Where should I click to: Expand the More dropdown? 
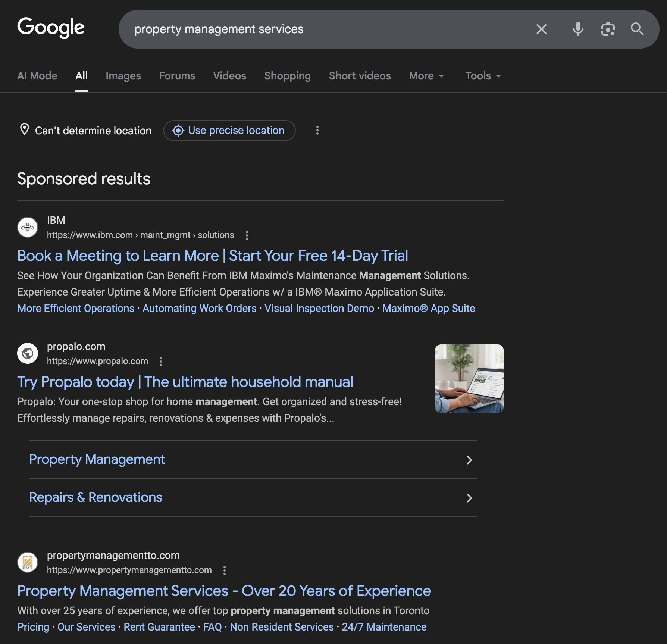point(426,76)
